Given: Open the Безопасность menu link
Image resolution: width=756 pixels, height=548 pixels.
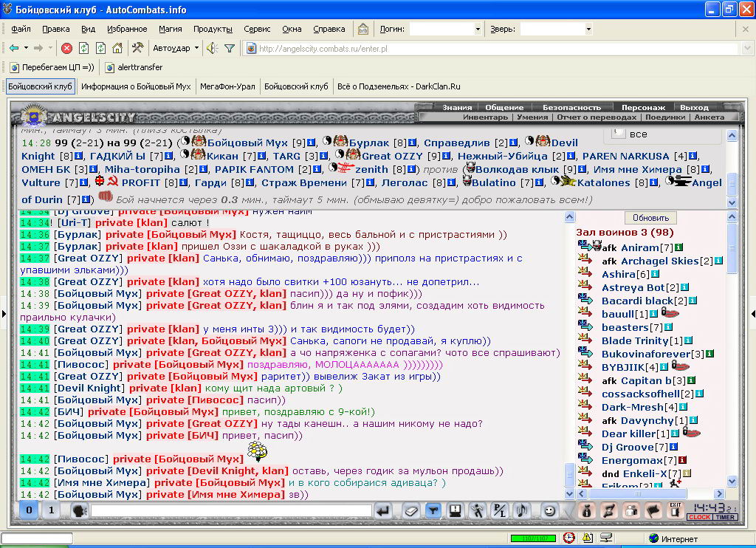Looking at the screenshot, I should 571,108.
